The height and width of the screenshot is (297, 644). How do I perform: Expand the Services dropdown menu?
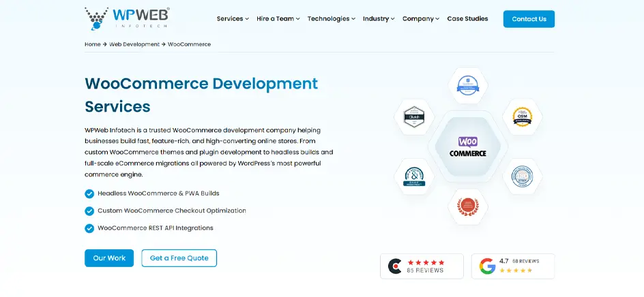[233, 19]
